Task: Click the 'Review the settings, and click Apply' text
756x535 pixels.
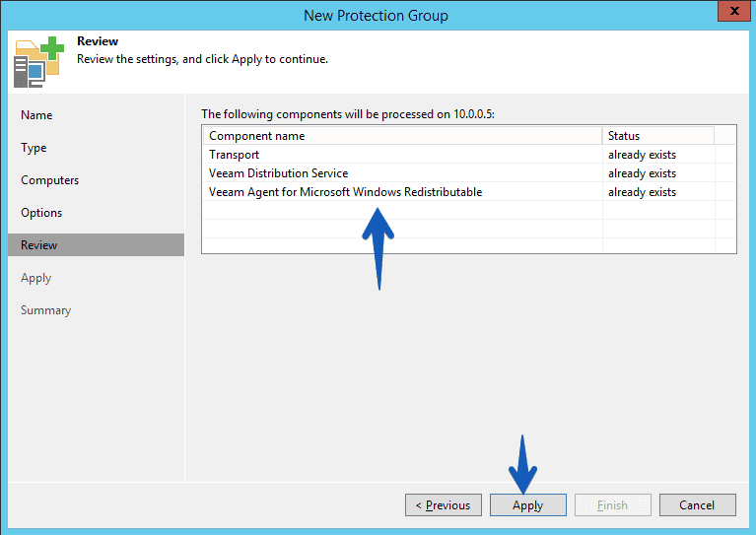Action: pos(202,59)
